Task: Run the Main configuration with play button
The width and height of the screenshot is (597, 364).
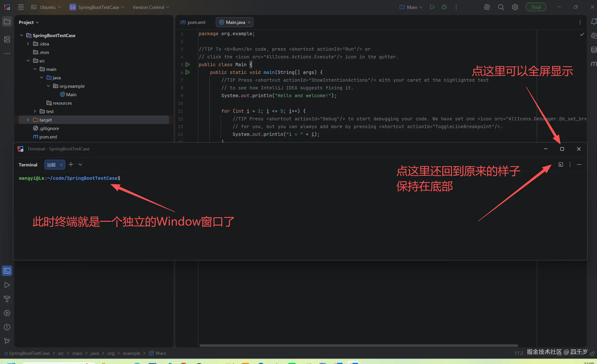Action: pos(432,7)
